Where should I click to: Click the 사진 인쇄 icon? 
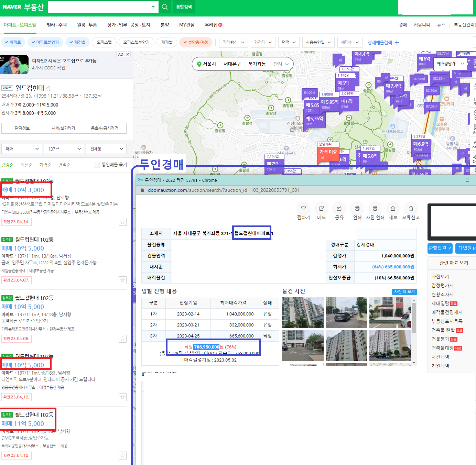375,208
